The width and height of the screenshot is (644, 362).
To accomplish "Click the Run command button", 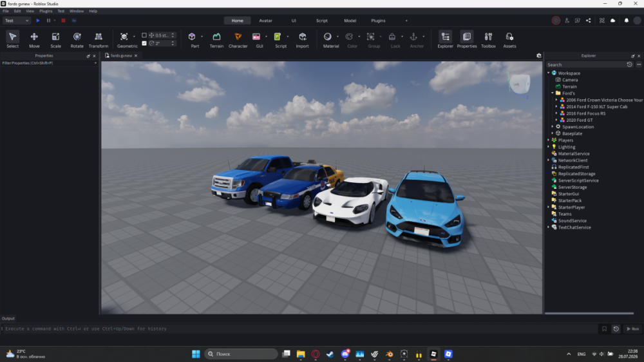I will tap(632, 329).
